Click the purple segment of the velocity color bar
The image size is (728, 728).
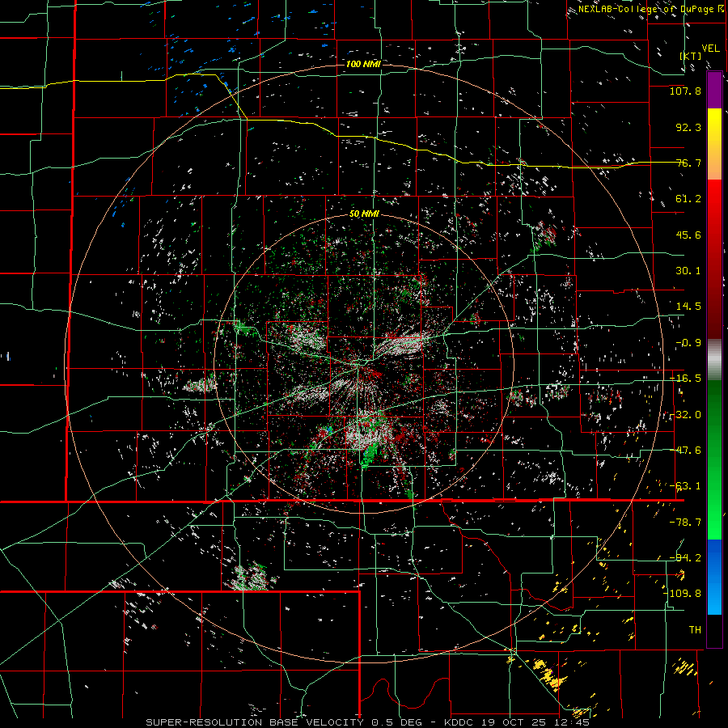pos(714,91)
